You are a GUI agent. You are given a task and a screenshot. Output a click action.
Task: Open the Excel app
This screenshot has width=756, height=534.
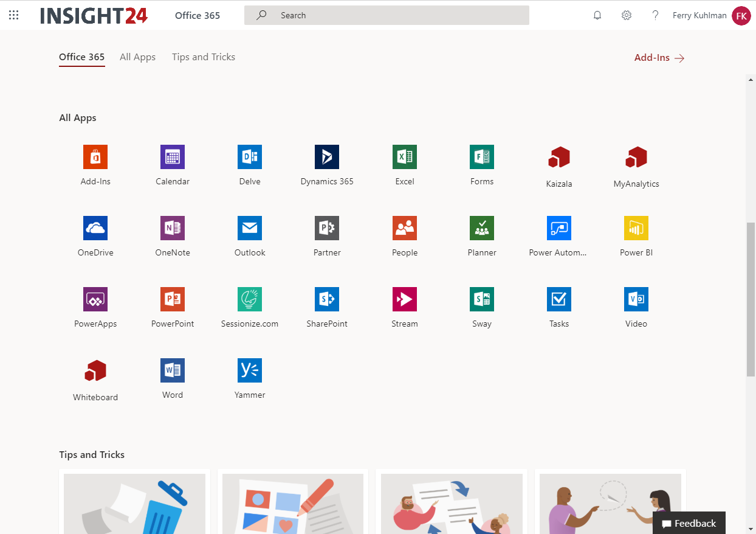pos(405,157)
